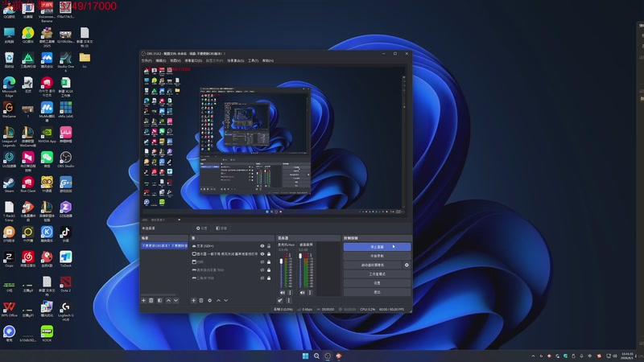
Task: Open Logitech G HUB desktop shortcut
Action: click(66, 311)
